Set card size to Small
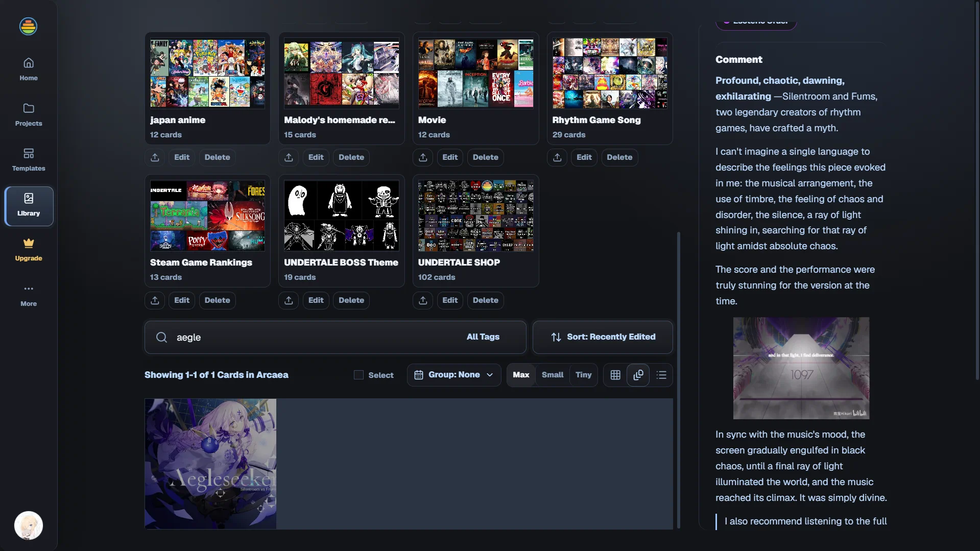980x551 pixels. (x=553, y=375)
